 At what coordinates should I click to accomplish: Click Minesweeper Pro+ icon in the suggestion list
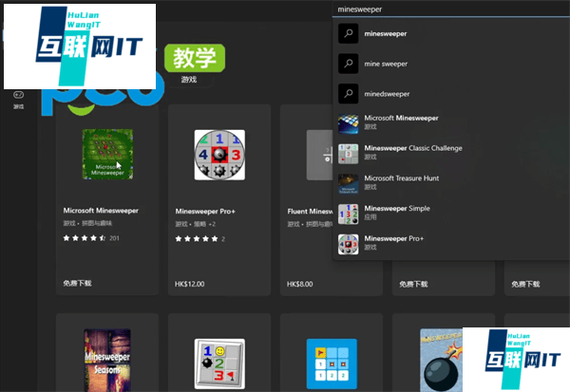point(349,245)
